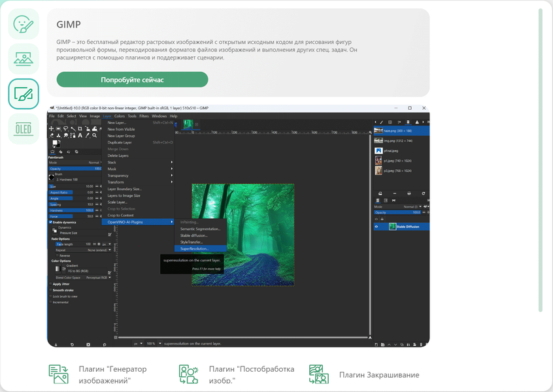Image resolution: width=553 pixels, height=392 pixels.
Task: Toggle the Enable dynamics checkbox
Action: coord(51,222)
